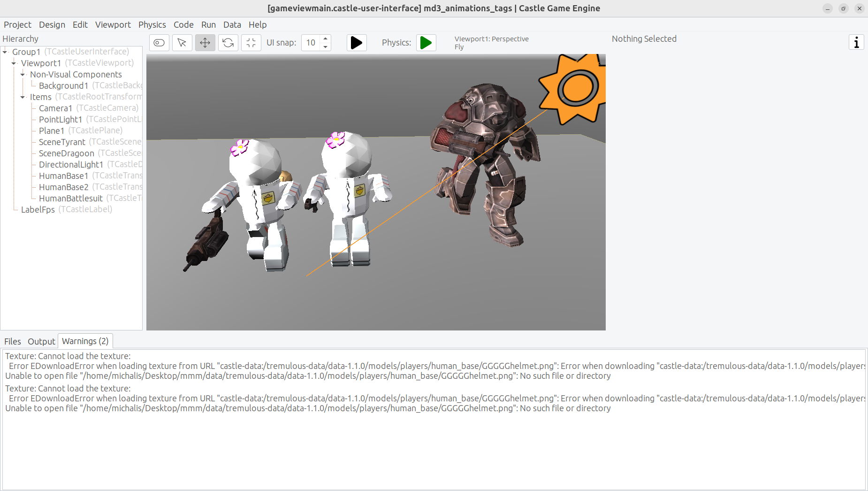This screenshot has width=868, height=491.
Task: Collapse the Items tree node
Action: point(23,97)
